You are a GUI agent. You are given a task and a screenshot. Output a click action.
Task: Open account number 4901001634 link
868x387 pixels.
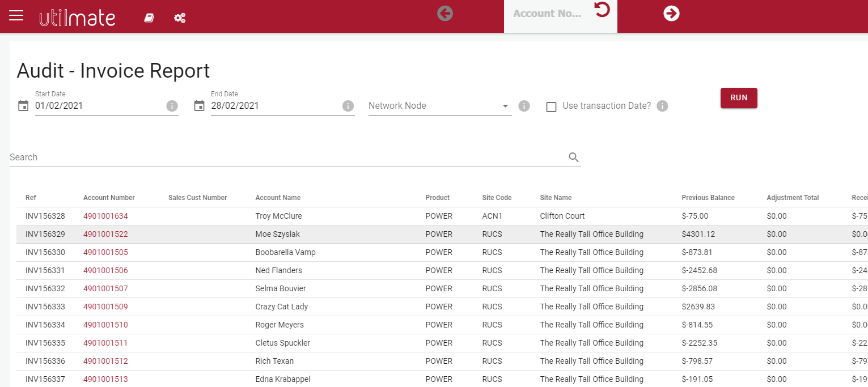tap(105, 216)
